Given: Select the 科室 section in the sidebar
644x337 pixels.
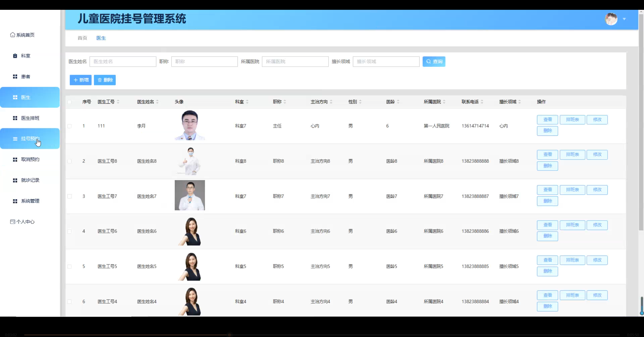Looking at the screenshot, I should pyautogui.click(x=26, y=56).
